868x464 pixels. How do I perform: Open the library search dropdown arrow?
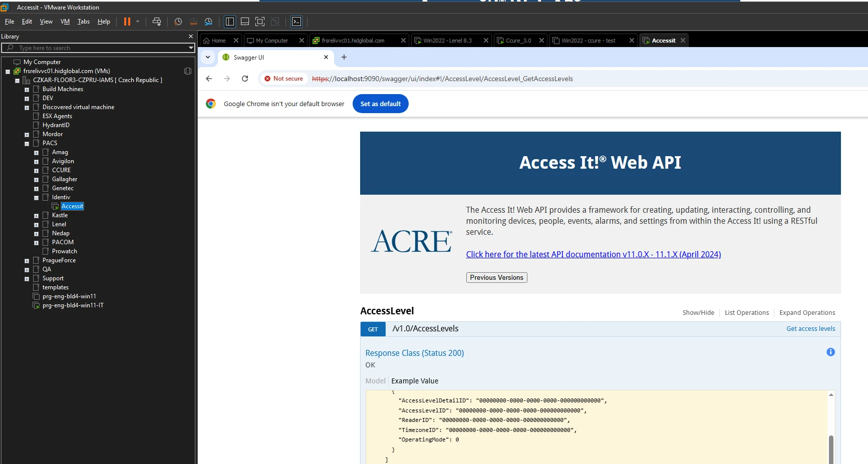click(x=191, y=48)
